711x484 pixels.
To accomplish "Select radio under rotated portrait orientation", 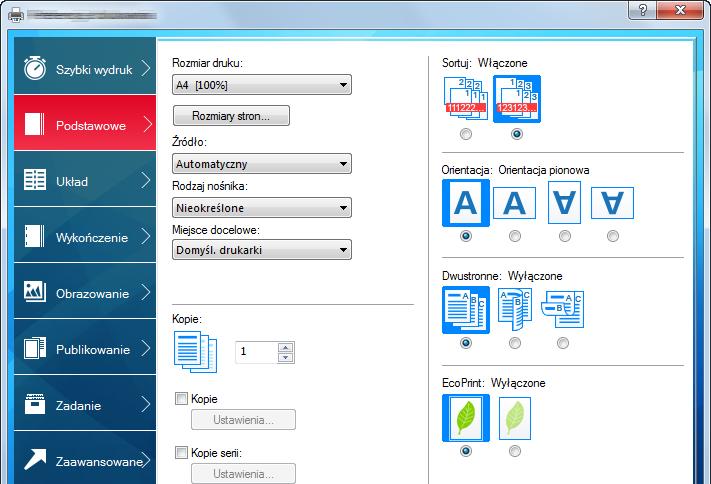I will 565,236.
